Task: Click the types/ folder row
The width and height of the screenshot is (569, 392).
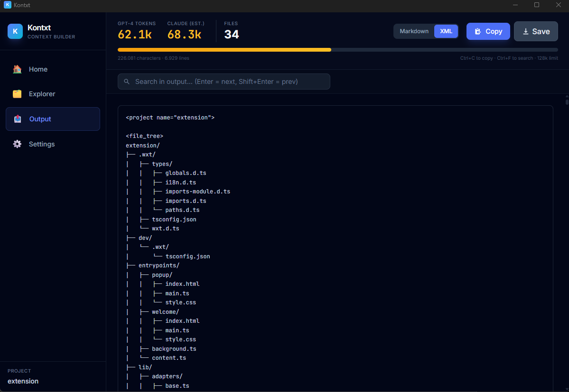Action: (x=162, y=164)
